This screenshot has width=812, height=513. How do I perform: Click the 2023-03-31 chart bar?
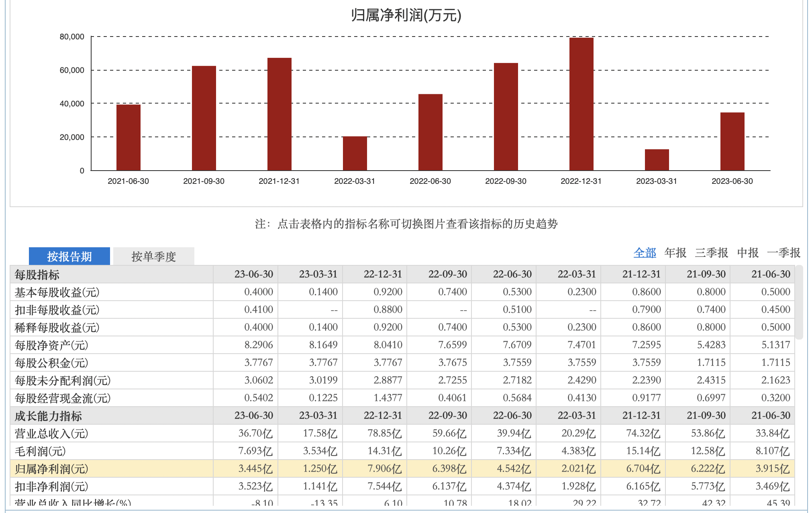[x=657, y=160]
